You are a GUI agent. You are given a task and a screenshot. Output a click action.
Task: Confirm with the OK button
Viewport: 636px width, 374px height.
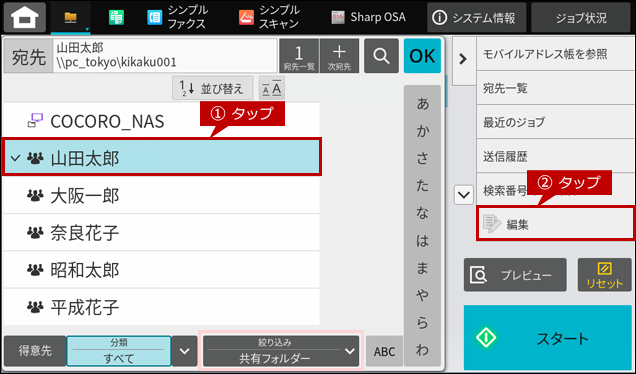point(422,56)
